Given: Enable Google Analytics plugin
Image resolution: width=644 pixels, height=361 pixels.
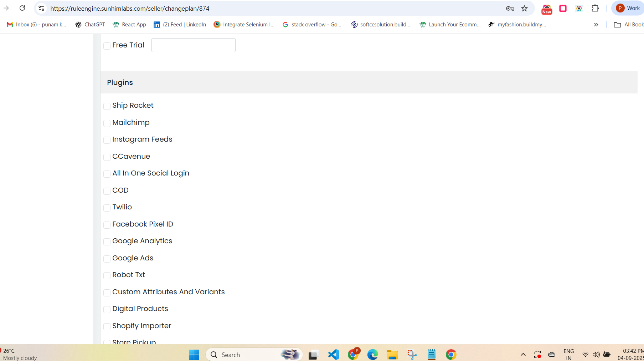Looking at the screenshot, I should click(x=107, y=241).
